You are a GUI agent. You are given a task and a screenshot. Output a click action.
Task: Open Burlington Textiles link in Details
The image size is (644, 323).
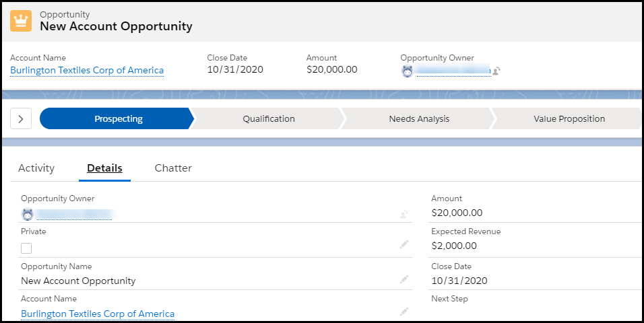[x=98, y=314]
